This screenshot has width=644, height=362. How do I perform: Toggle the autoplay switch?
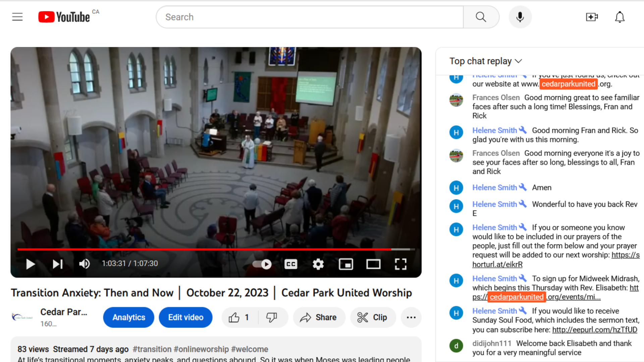pyautogui.click(x=262, y=264)
